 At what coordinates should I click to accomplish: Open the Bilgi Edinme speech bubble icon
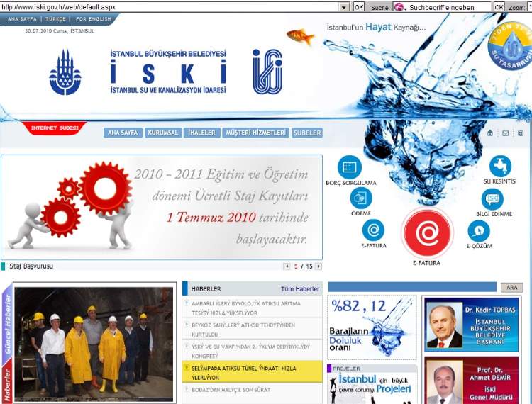[492, 198]
